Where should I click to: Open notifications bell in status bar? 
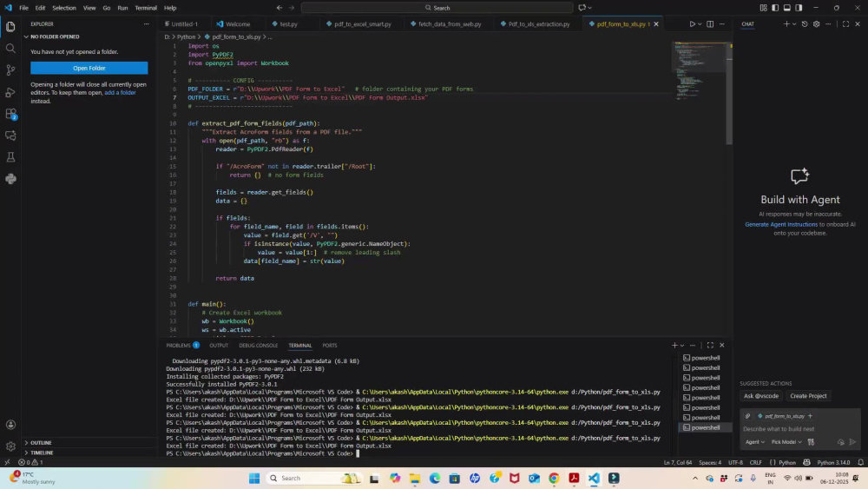[860, 462]
